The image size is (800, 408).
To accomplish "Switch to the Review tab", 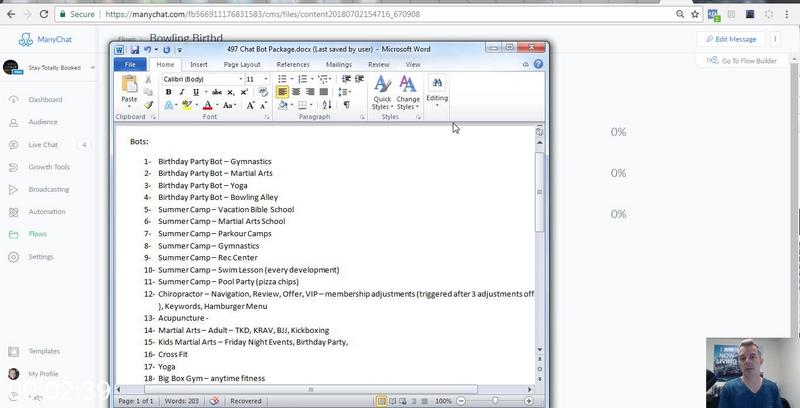I will point(379,65).
